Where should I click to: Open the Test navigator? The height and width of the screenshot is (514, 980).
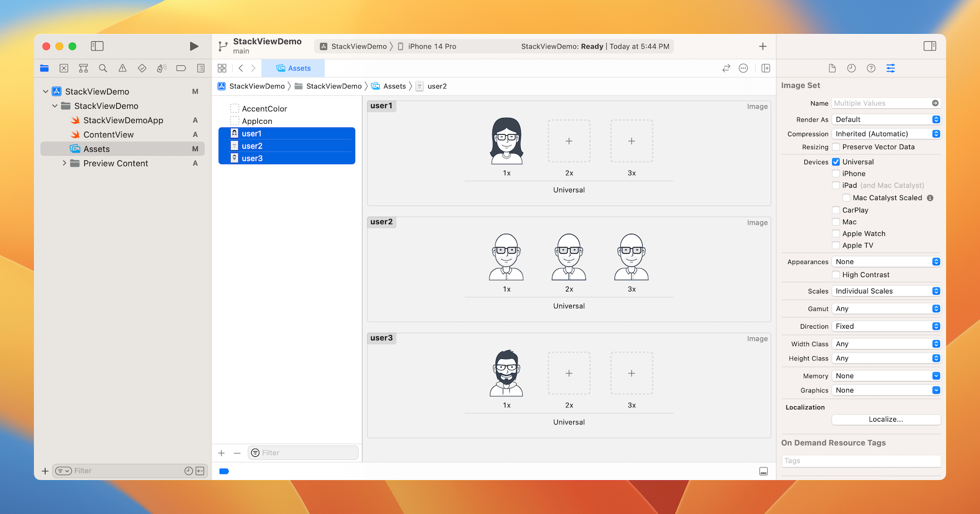pos(142,68)
